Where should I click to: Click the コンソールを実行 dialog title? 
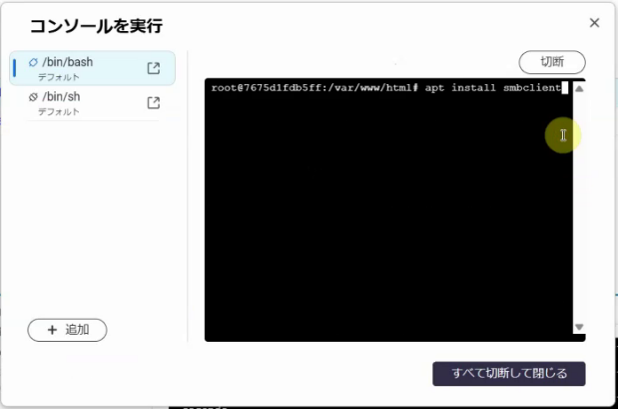[96, 26]
